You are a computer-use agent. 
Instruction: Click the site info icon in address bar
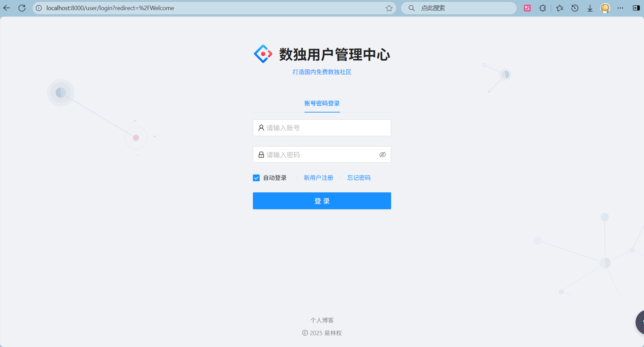tap(39, 8)
